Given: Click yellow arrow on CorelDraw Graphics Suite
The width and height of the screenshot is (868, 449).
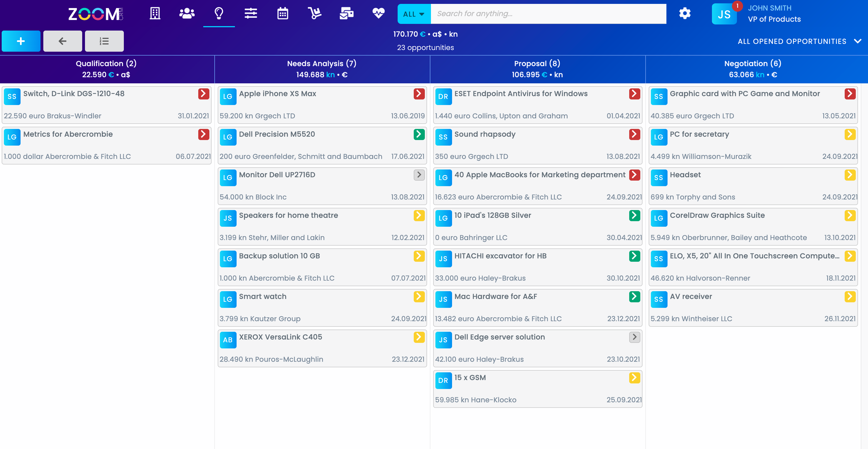Looking at the screenshot, I should pos(850,215).
